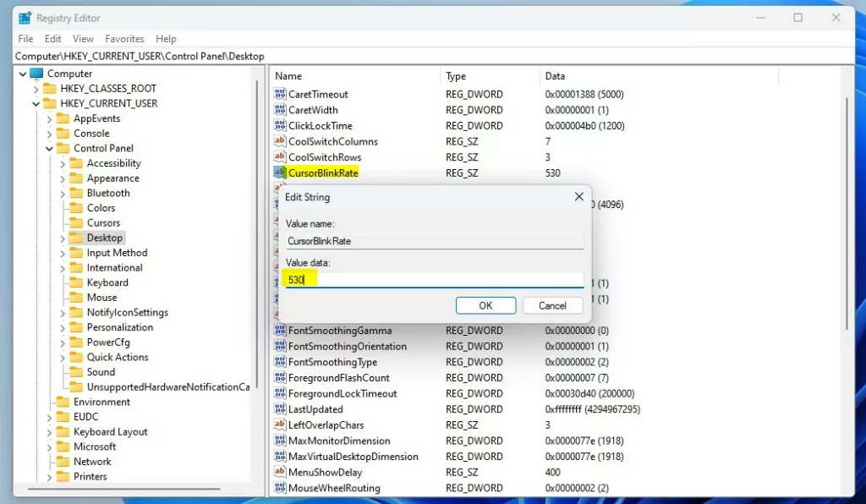The width and height of the screenshot is (866, 504).
Task: Click the HKEY_CURRENT_USER folder icon
Action: point(50,103)
